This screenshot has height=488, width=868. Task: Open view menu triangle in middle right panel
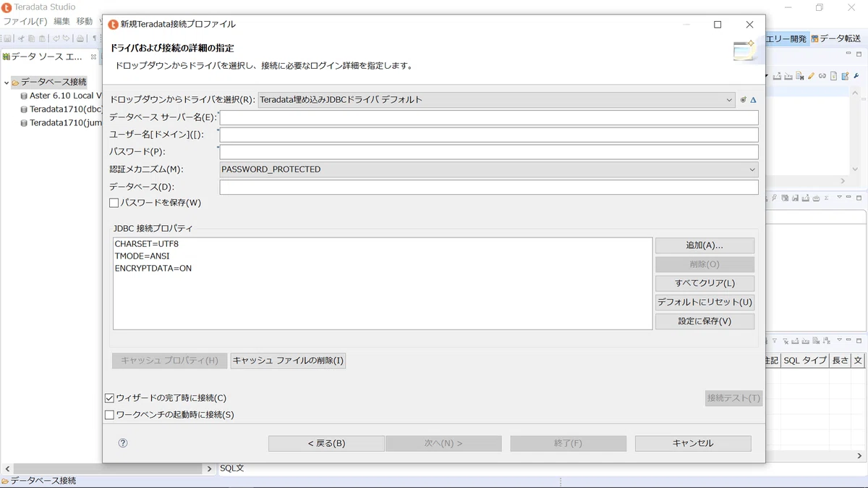click(839, 197)
